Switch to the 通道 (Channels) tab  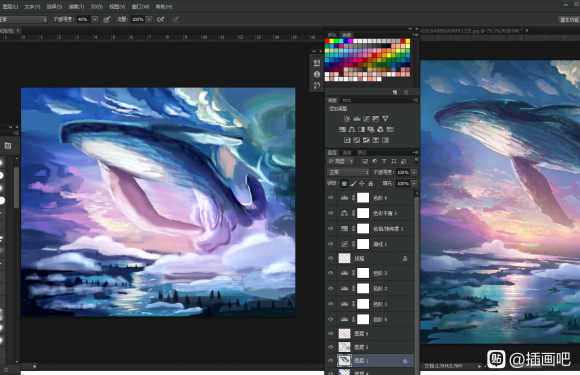pos(347,152)
